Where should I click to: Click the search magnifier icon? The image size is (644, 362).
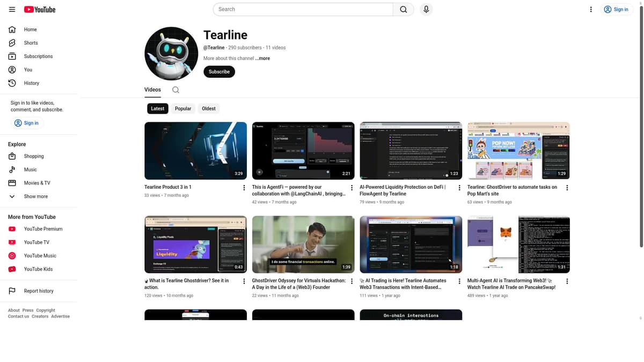click(x=403, y=9)
